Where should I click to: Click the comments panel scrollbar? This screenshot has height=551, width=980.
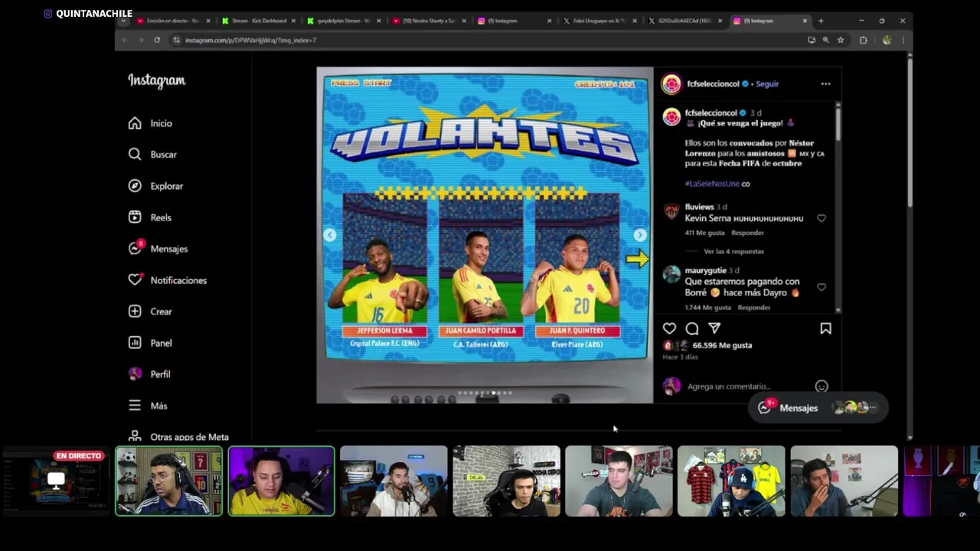[838, 124]
